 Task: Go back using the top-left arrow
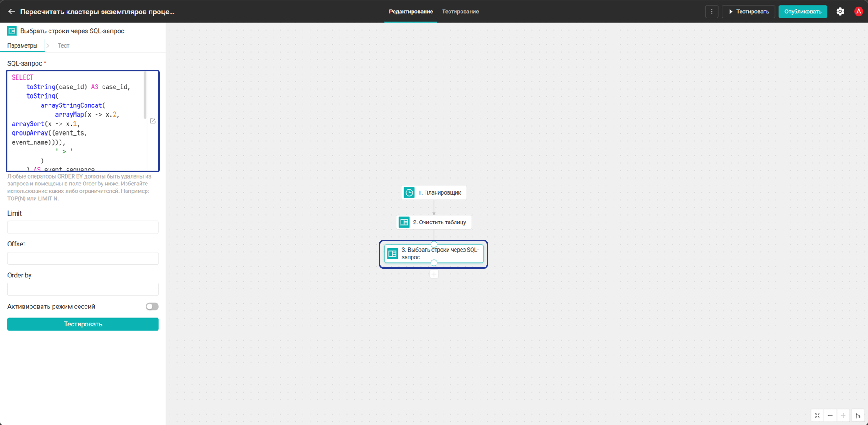point(12,12)
